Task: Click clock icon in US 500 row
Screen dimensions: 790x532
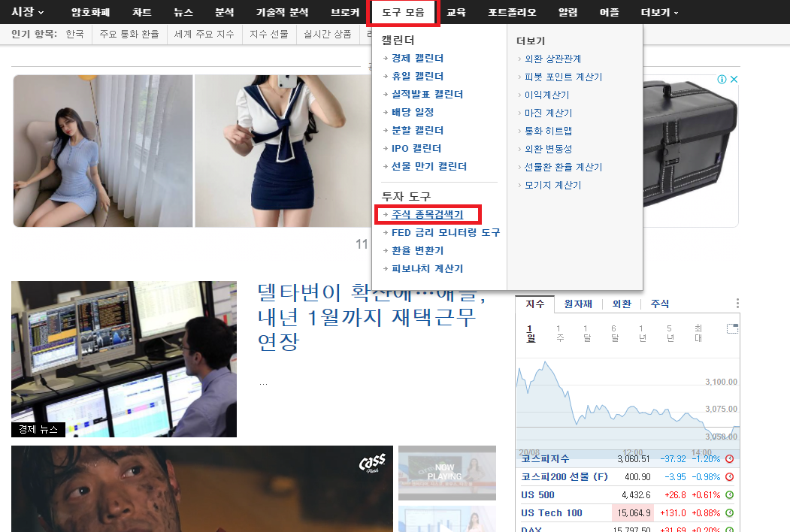Action: click(730, 495)
